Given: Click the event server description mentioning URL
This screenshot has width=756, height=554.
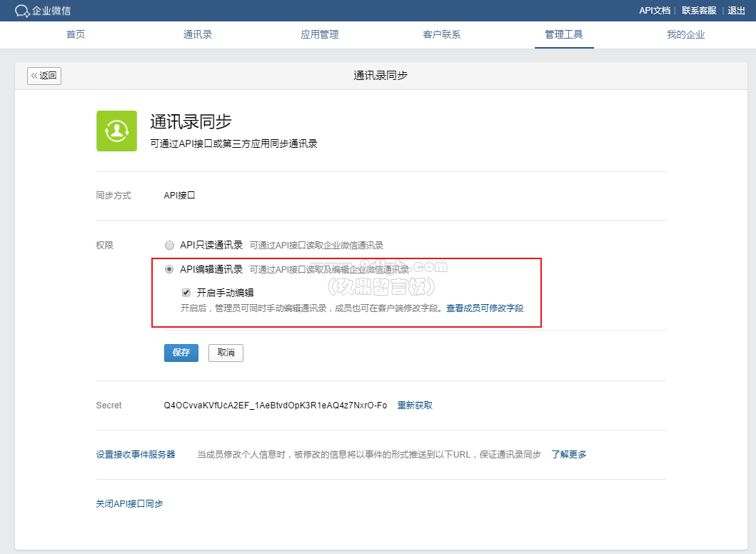Looking at the screenshot, I should click(x=369, y=455).
